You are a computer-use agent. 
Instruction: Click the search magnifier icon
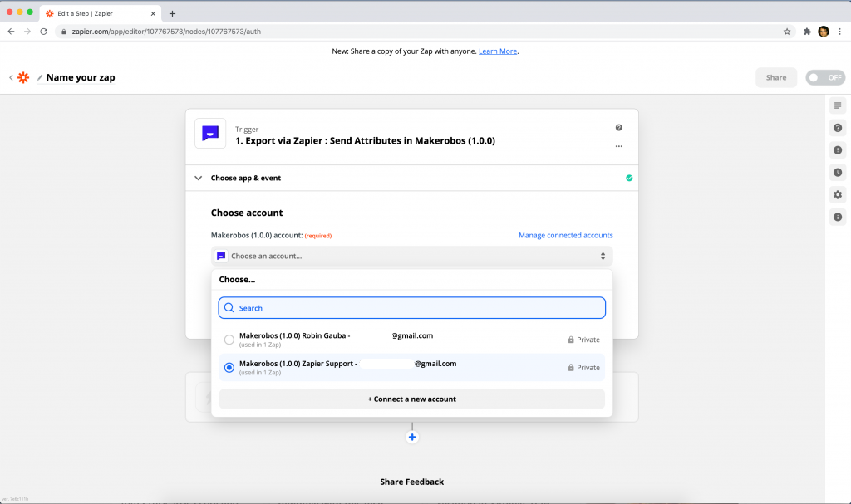pyautogui.click(x=229, y=307)
